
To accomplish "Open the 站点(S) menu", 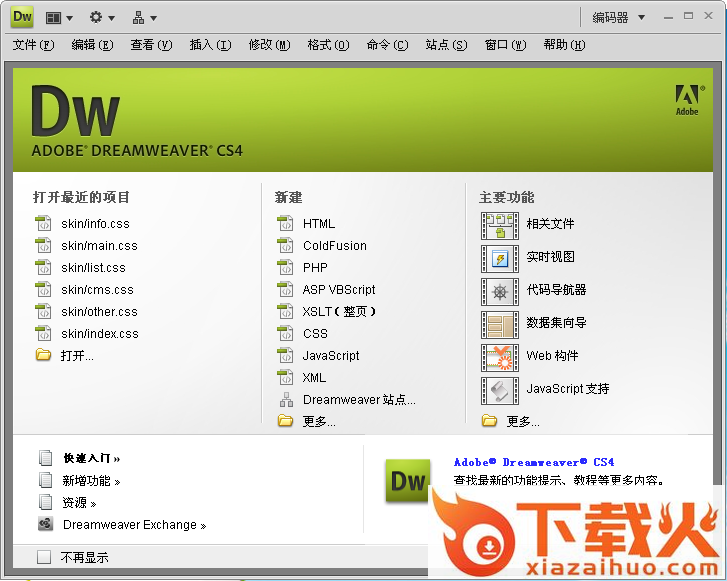I will pos(446,45).
